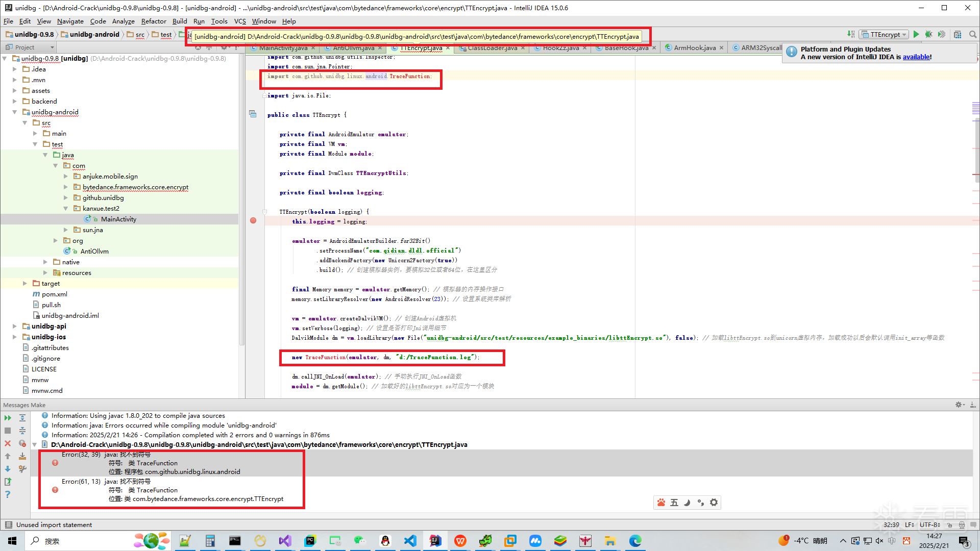Image resolution: width=980 pixels, height=551 pixels.
Task: Click Rerun icon in Messages panel
Action: pos(8,418)
